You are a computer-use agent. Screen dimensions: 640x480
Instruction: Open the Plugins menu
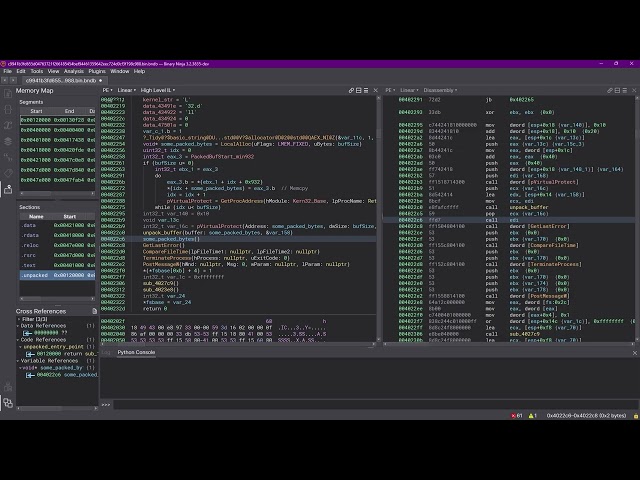(x=97, y=71)
